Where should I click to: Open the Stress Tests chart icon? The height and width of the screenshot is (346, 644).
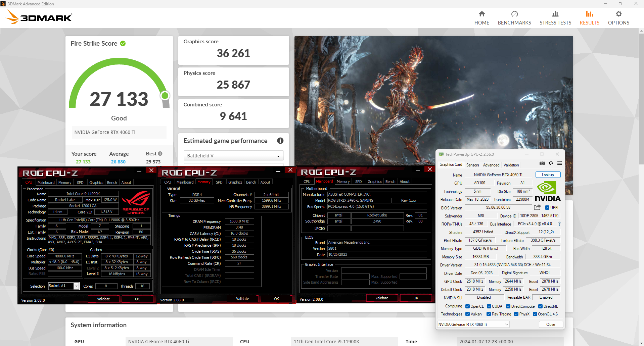tap(555, 14)
